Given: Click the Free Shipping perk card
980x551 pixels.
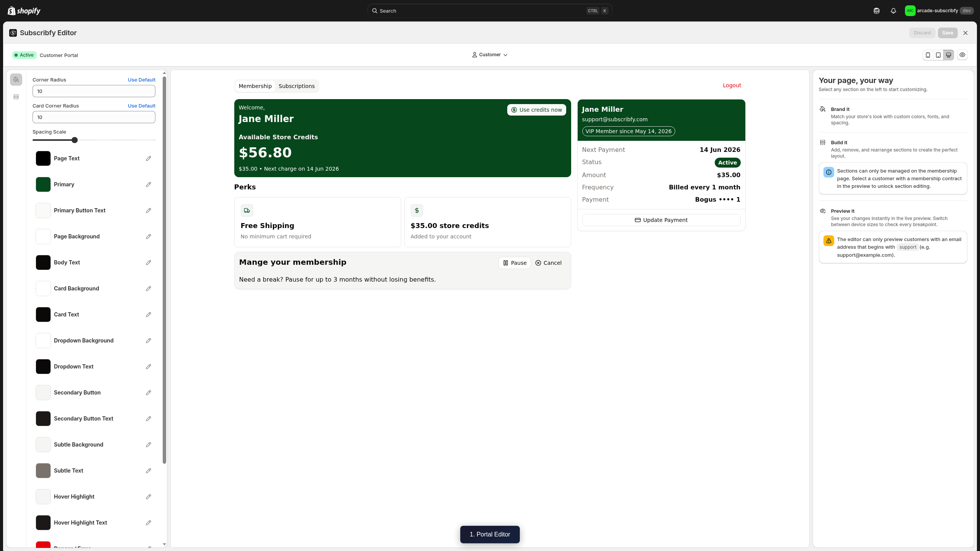Looking at the screenshot, I should click(x=317, y=222).
